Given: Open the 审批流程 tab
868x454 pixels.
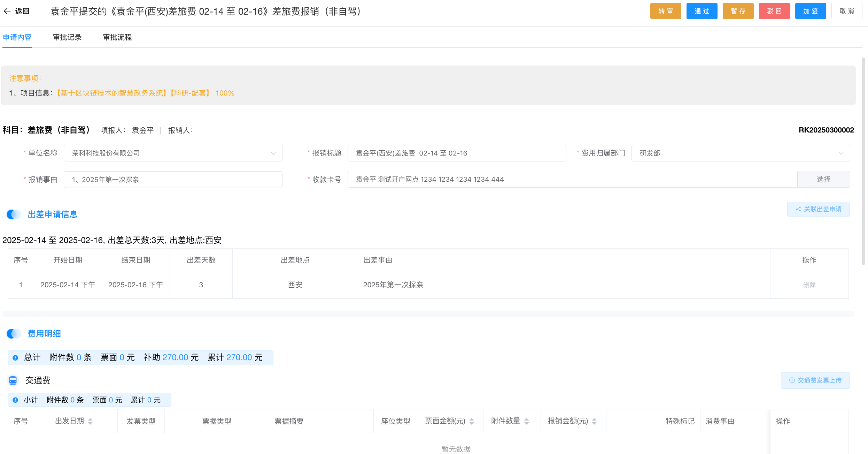Looking at the screenshot, I should click(x=117, y=37).
